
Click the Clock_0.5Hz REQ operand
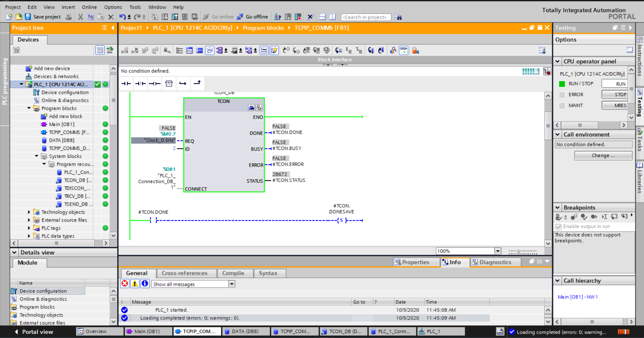[x=153, y=140]
